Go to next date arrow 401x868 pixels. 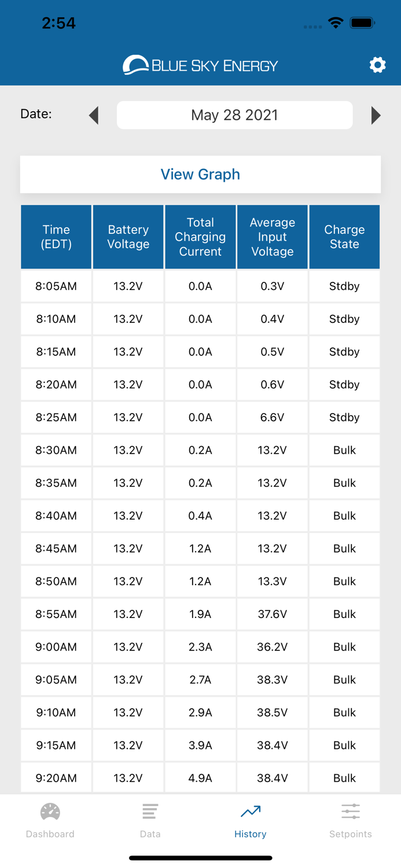(376, 115)
